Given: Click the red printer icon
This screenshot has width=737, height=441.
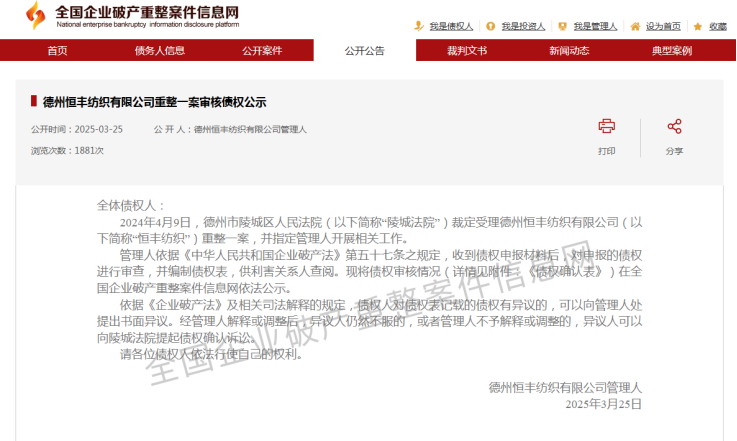Looking at the screenshot, I should (x=606, y=126).
